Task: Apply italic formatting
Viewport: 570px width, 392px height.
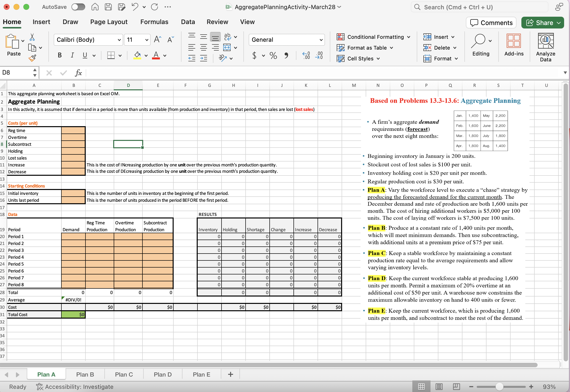Action: (x=72, y=55)
